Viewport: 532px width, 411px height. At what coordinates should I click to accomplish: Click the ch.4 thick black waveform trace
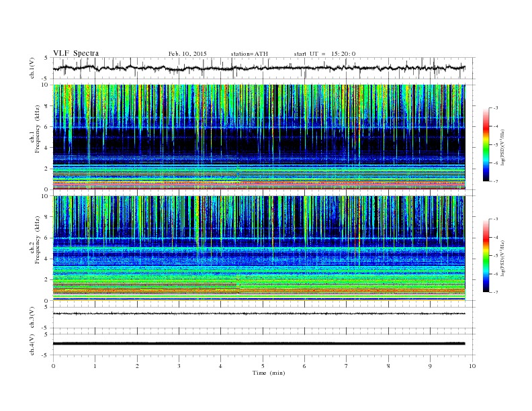coord(259,344)
